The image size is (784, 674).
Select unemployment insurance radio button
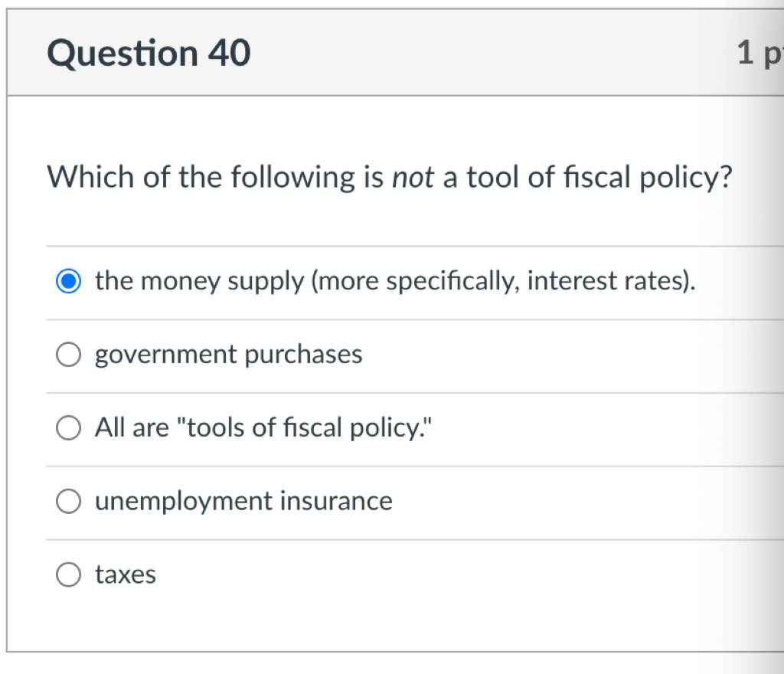(68, 502)
